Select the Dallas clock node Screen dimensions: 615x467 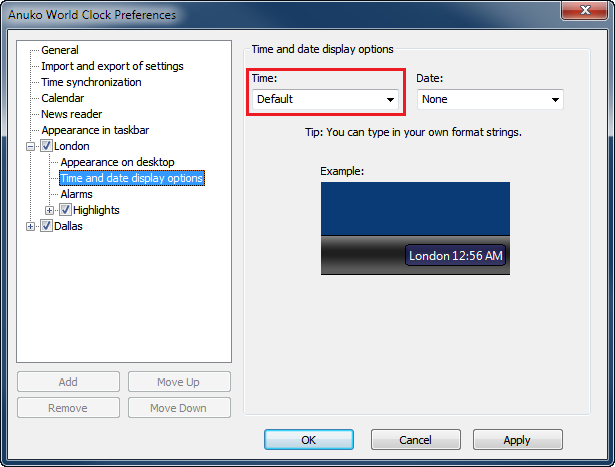coord(68,226)
